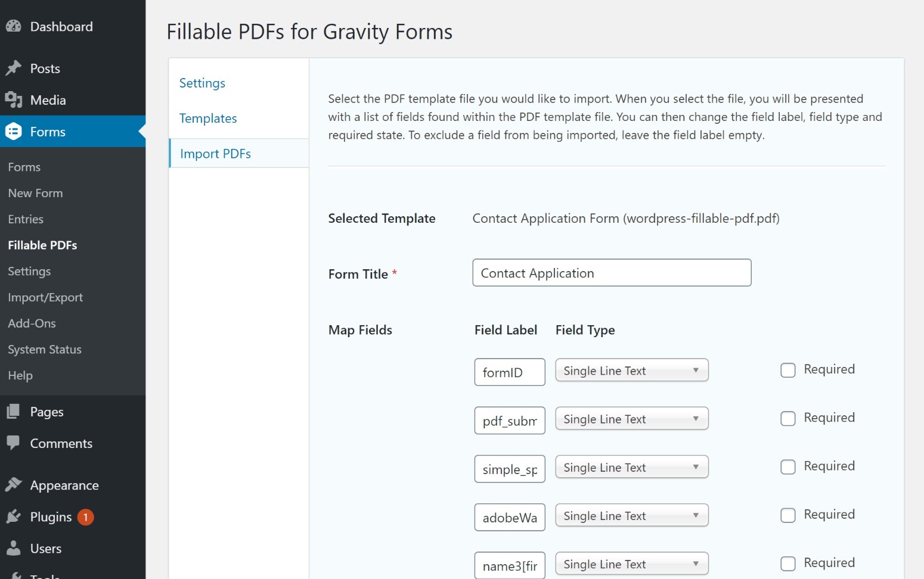
Task: Select the Dashboard icon in sidebar
Action: click(x=14, y=26)
